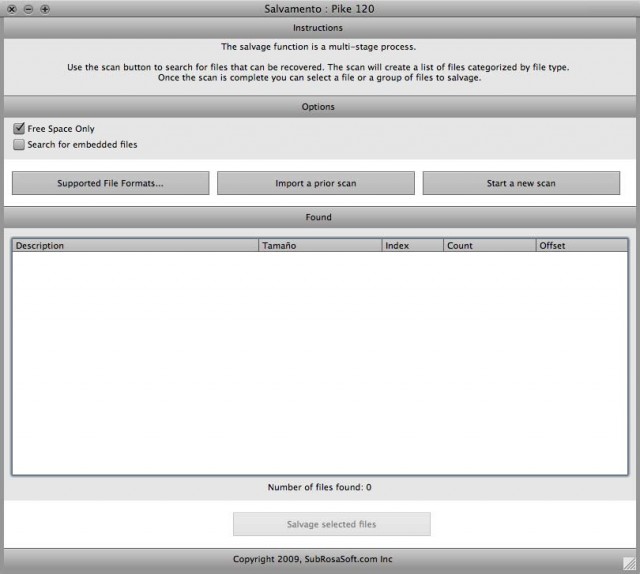Sort by the Count column header
The height and width of the screenshot is (574, 640).
pos(489,245)
